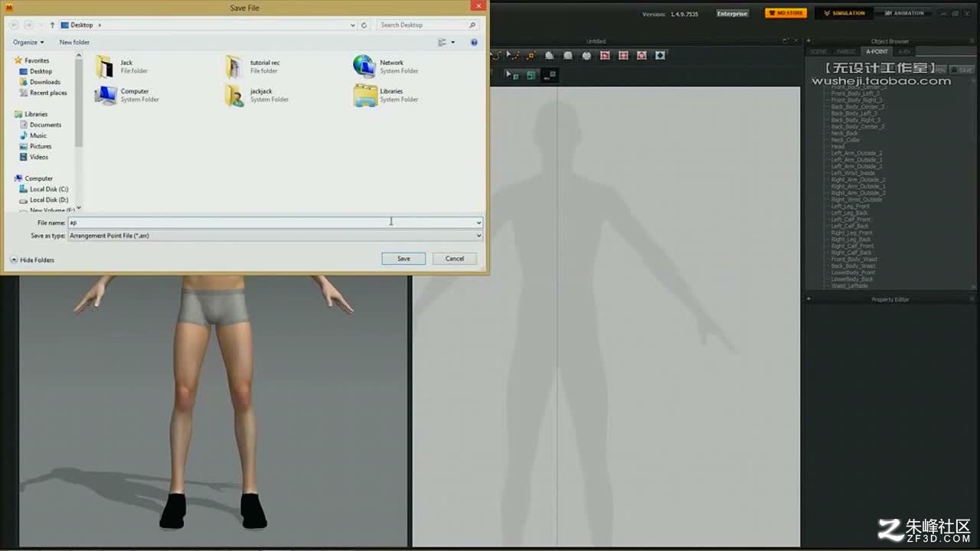Select Computer in navigation pane
The height and width of the screenshot is (551, 980).
pos(38,178)
